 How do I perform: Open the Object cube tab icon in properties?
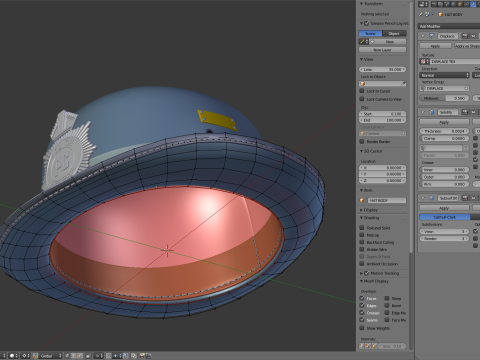click(x=461, y=4)
